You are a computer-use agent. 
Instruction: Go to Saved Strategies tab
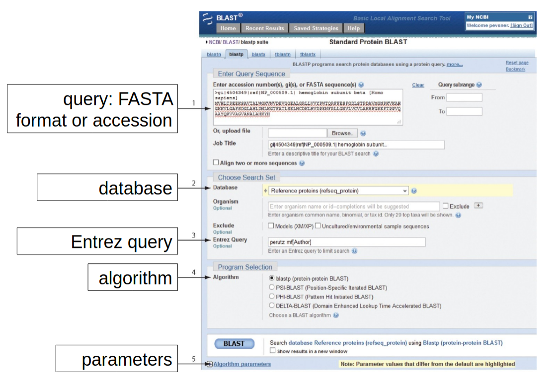[x=316, y=28]
